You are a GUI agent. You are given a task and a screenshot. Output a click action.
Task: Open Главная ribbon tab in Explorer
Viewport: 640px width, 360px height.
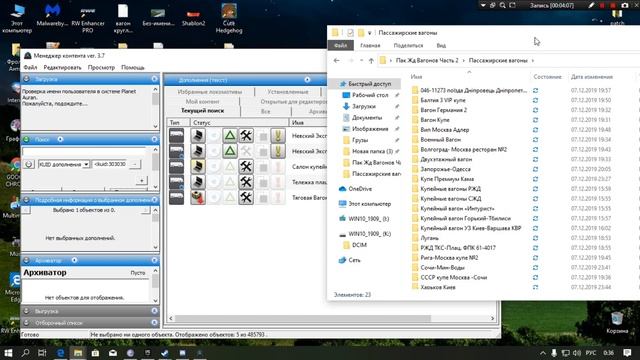[x=370, y=45]
